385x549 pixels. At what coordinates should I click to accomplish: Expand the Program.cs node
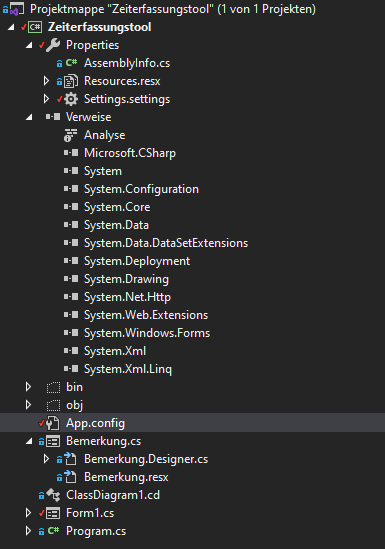[x=28, y=531]
